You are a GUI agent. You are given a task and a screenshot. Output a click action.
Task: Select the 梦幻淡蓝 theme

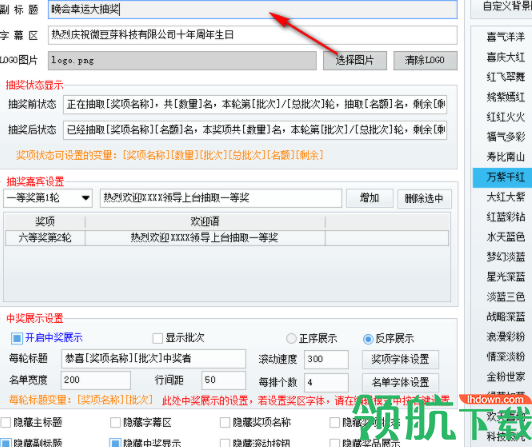(x=506, y=257)
